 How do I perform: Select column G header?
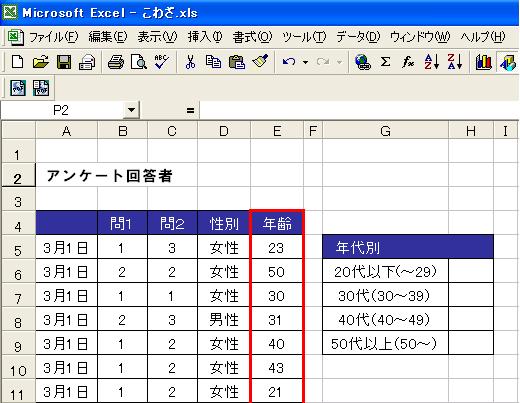tap(386, 131)
